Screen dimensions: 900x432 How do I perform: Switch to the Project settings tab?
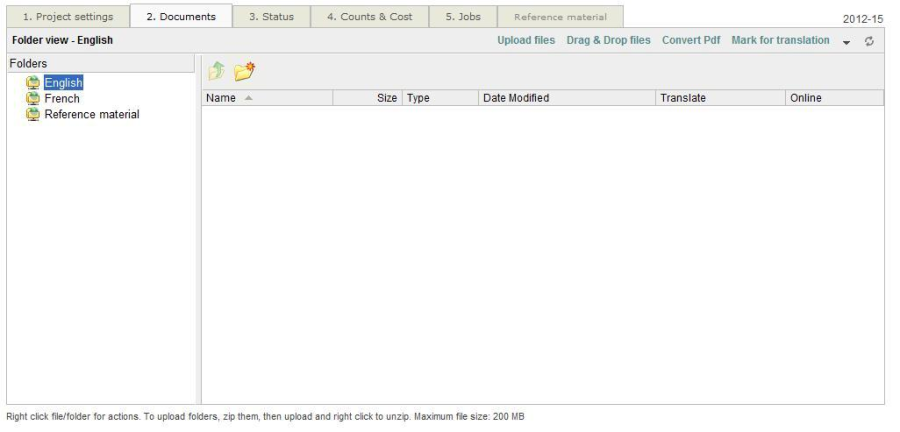[x=67, y=17]
